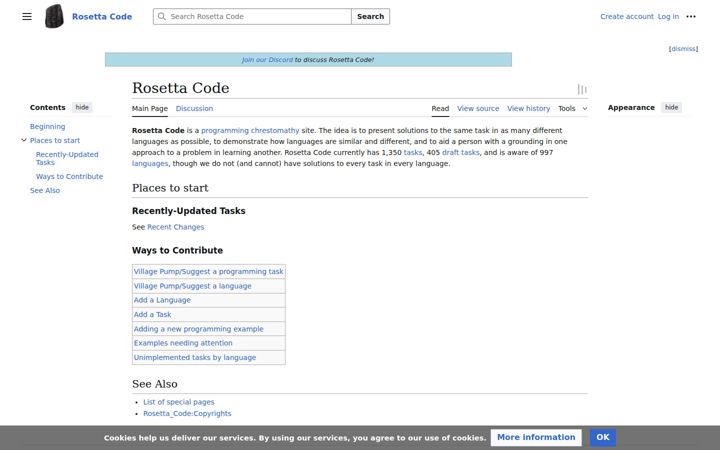The image size is (720, 450).
Task: Accept cookies with OK button
Action: (603, 438)
